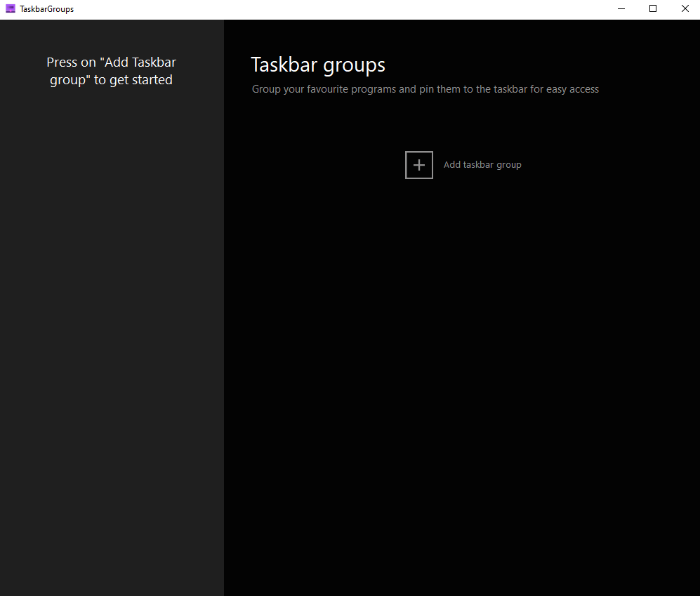Select the "Add taskbar group" label
This screenshot has width=700, height=596.
pos(482,165)
